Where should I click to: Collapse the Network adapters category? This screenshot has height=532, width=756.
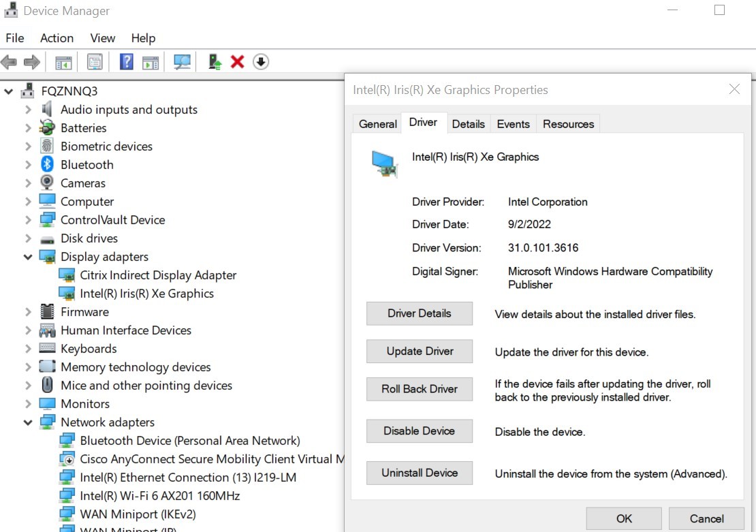(28, 422)
